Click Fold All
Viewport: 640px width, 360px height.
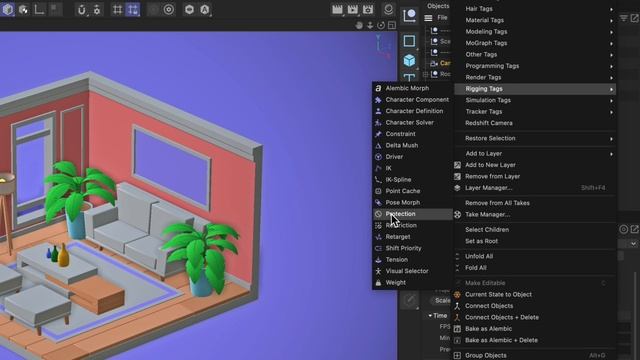click(535, 268)
